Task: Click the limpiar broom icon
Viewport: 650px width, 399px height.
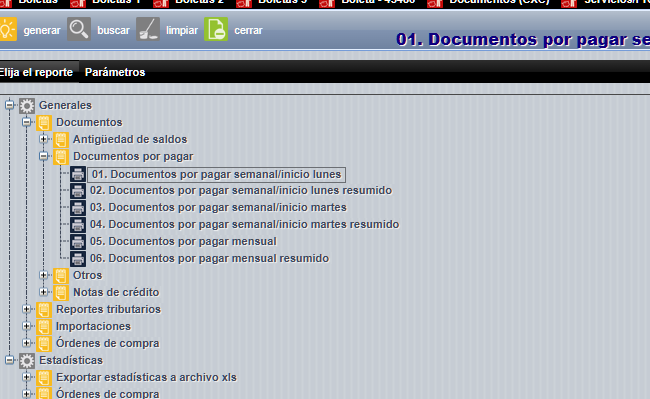Action: pyautogui.click(x=148, y=29)
